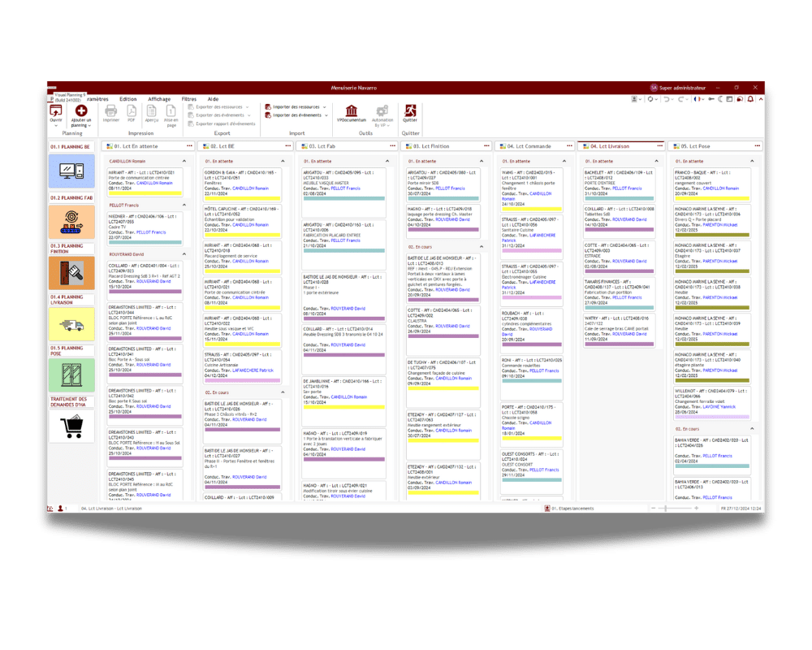The height and width of the screenshot is (650, 812).
Task: Click Ajouter un planning plus icon
Action: coord(81,111)
